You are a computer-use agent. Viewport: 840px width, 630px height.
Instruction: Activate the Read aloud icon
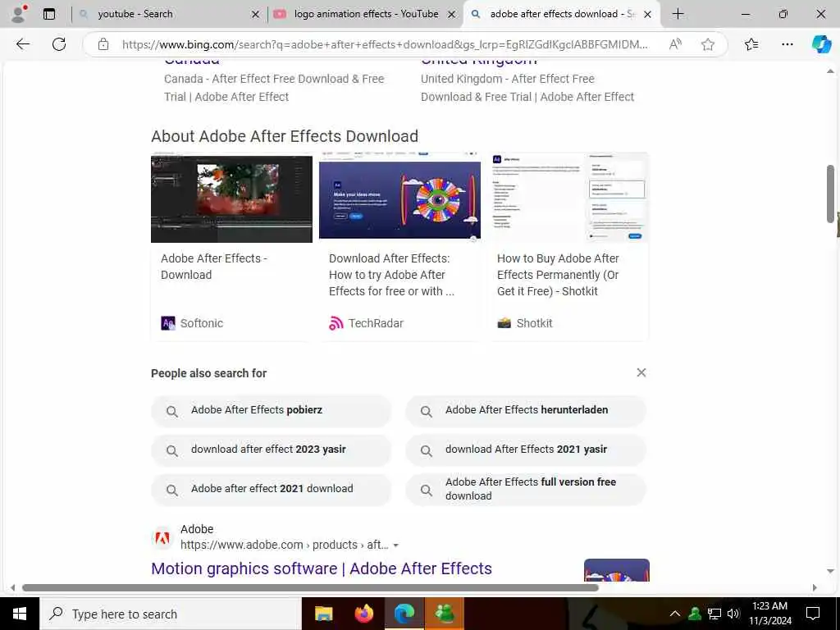(x=676, y=44)
